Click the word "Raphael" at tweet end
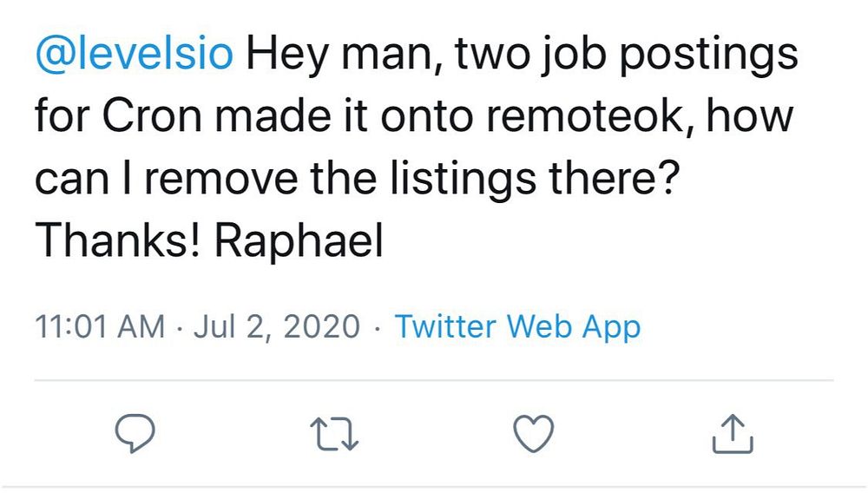Screen dimensions: 868x499 click(x=299, y=240)
